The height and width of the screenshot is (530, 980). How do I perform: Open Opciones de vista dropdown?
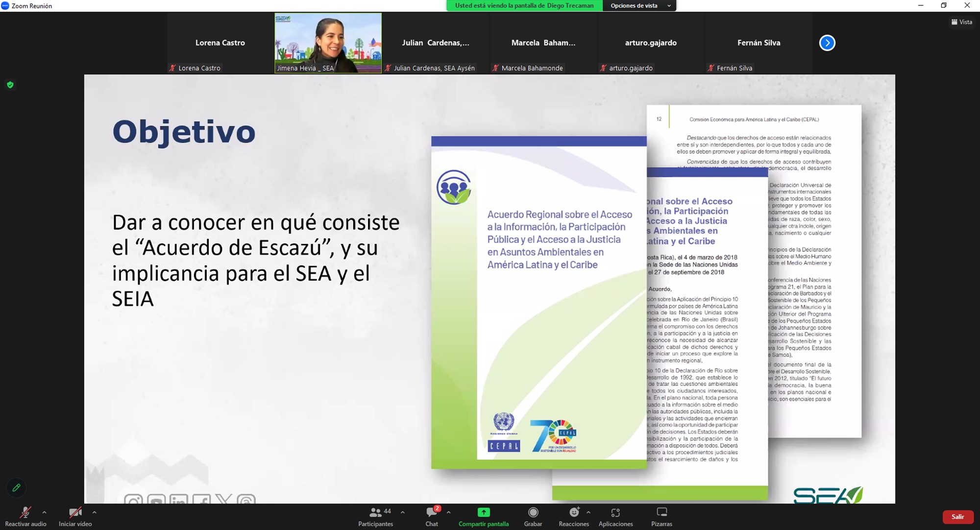click(x=639, y=5)
